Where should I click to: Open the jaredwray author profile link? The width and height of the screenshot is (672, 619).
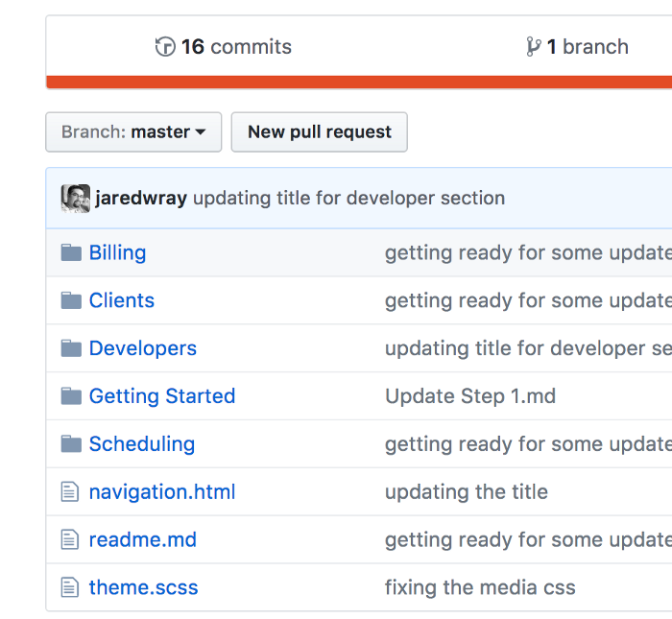[x=141, y=199]
